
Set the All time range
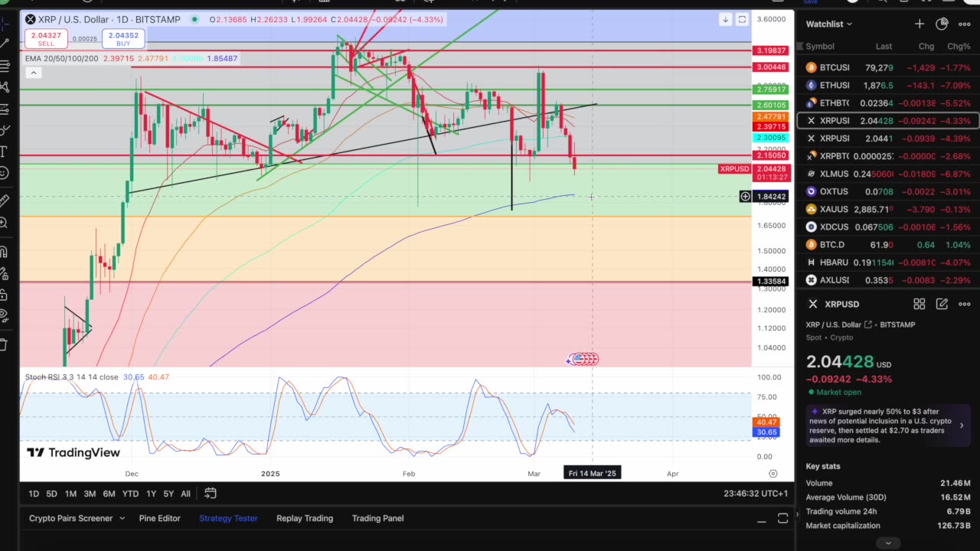[185, 494]
